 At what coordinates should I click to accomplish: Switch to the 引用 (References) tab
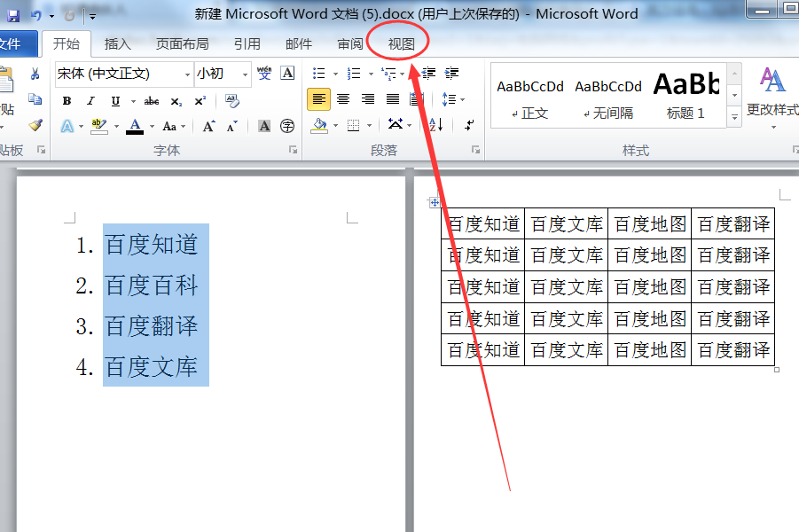(x=247, y=44)
